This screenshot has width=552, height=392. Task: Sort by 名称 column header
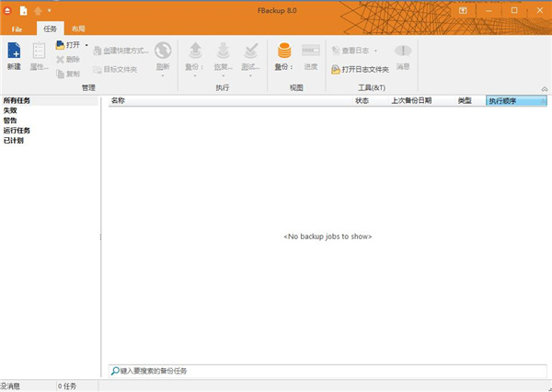(x=231, y=100)
